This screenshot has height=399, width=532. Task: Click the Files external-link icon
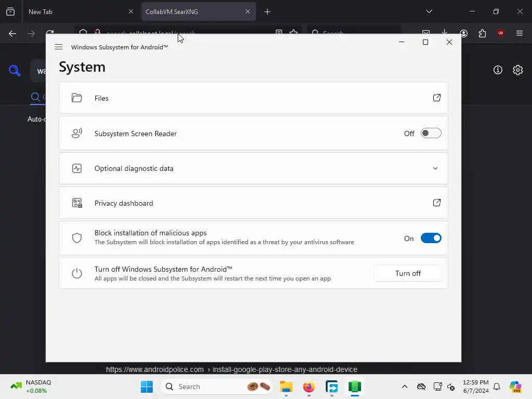436,98
